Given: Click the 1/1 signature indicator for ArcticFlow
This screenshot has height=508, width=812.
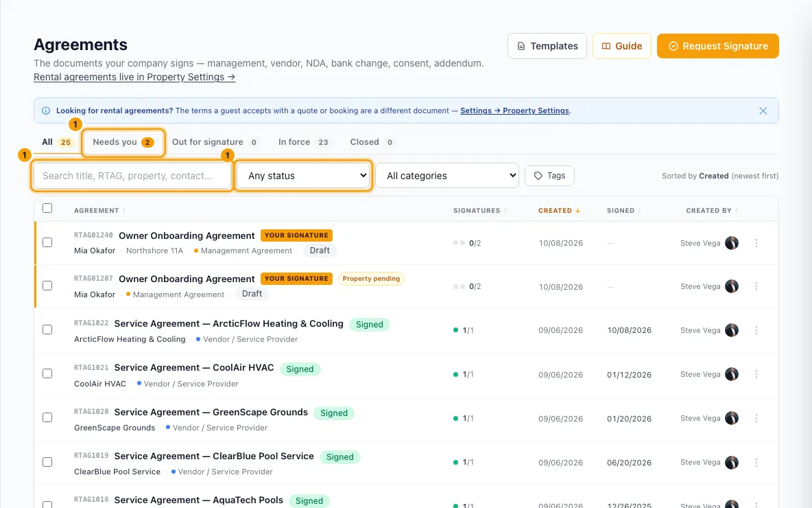Looking at the screenshot, I should coord(464,330).
